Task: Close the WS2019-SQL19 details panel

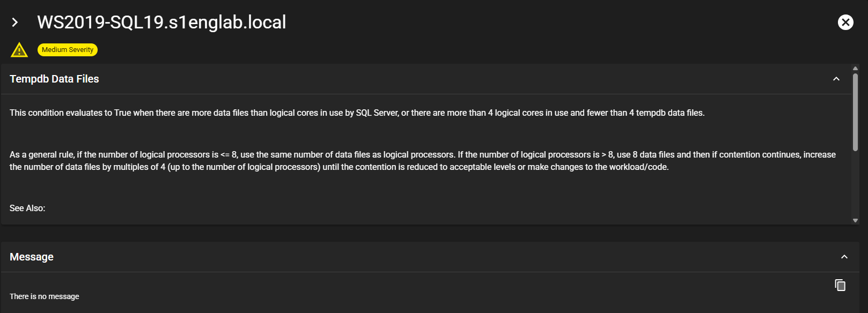Action: [845, 22]
